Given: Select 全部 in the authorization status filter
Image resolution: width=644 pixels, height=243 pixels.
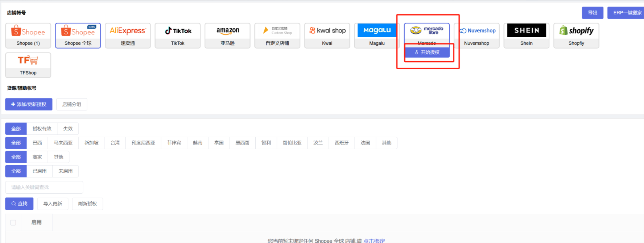Looking at the screenshot, I should [x=16, y=129].
